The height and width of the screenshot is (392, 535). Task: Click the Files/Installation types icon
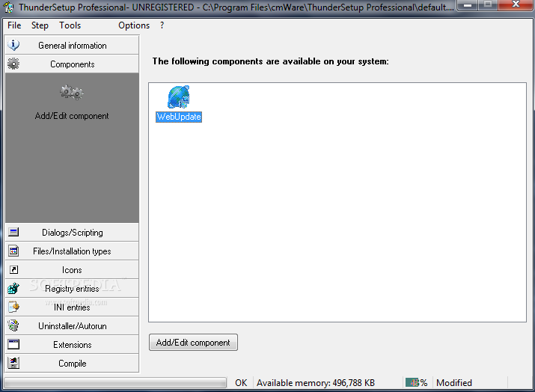click(13, 251)
